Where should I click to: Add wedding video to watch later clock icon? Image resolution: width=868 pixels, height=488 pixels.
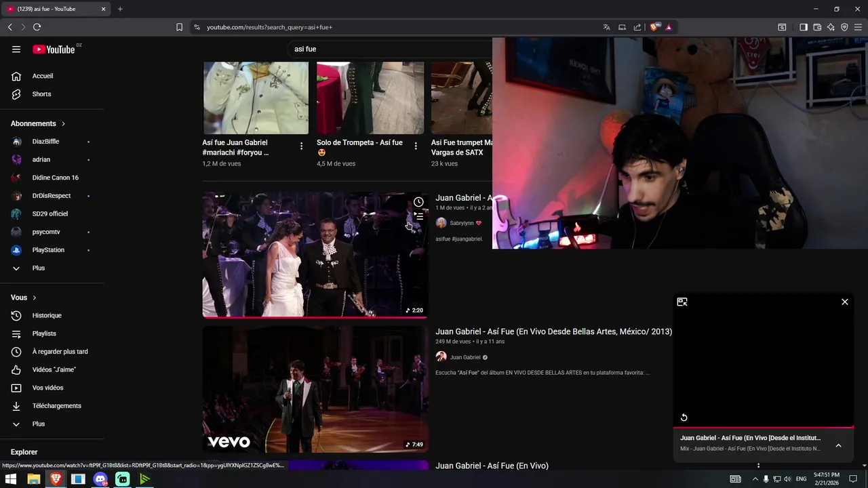(x=418, y=202)
